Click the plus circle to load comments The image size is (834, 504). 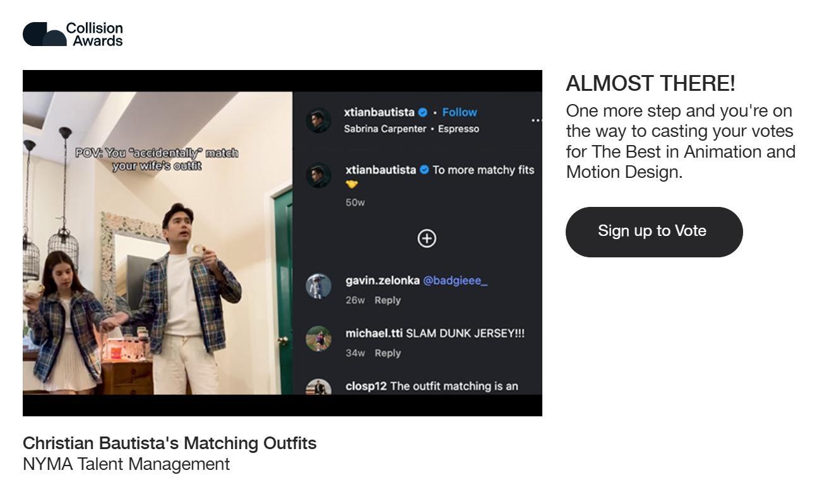(427, 238)
